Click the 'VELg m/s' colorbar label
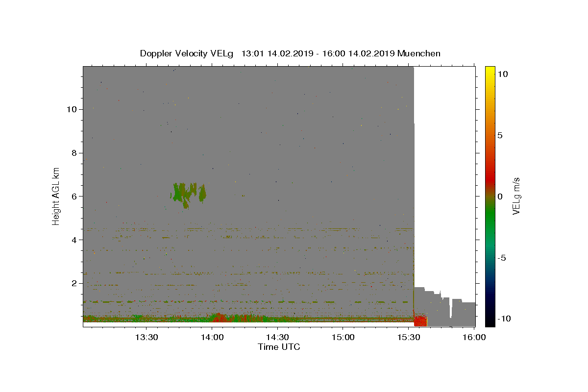The width and height of the screenshot is (588, 392). (516, 196)
